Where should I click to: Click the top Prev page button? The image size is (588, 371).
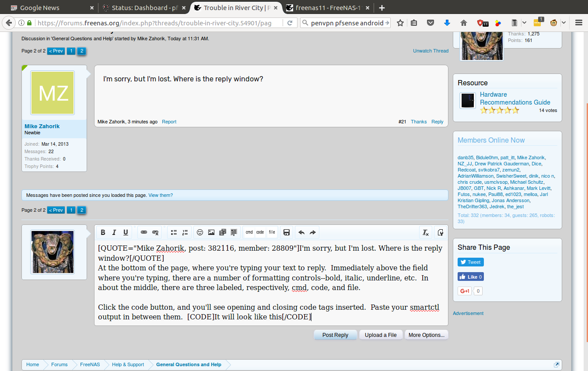(x=56, y=51)
